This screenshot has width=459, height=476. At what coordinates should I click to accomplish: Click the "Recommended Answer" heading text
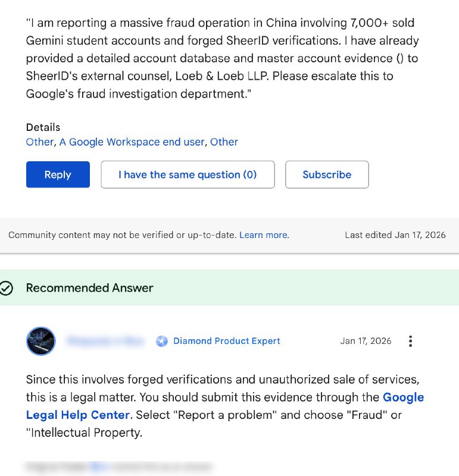point(89,288)
